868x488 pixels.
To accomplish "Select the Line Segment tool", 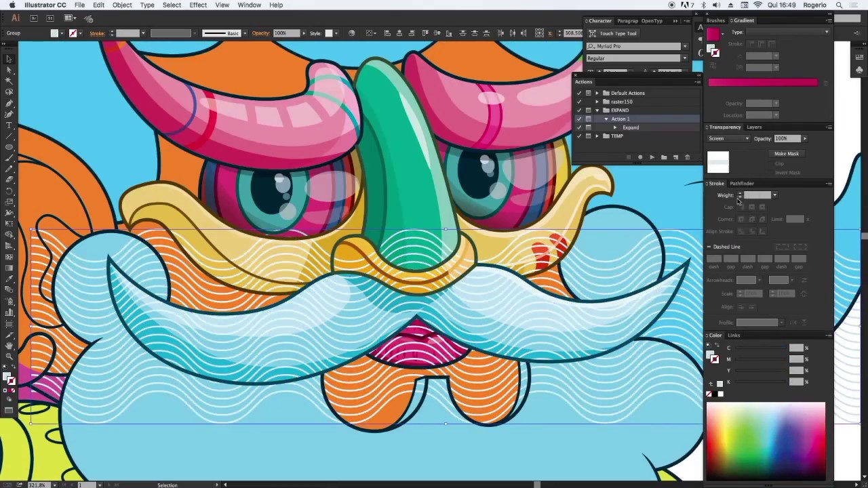I will (x=9, y=136).
